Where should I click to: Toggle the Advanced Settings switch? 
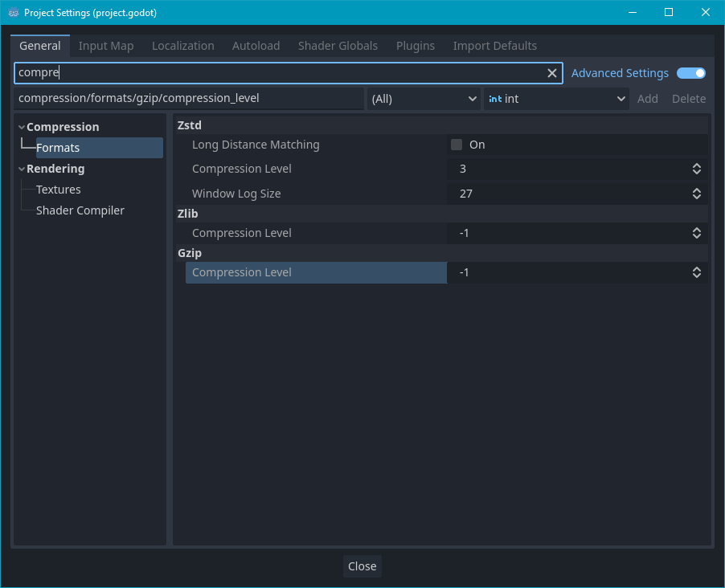click(690, 72)
